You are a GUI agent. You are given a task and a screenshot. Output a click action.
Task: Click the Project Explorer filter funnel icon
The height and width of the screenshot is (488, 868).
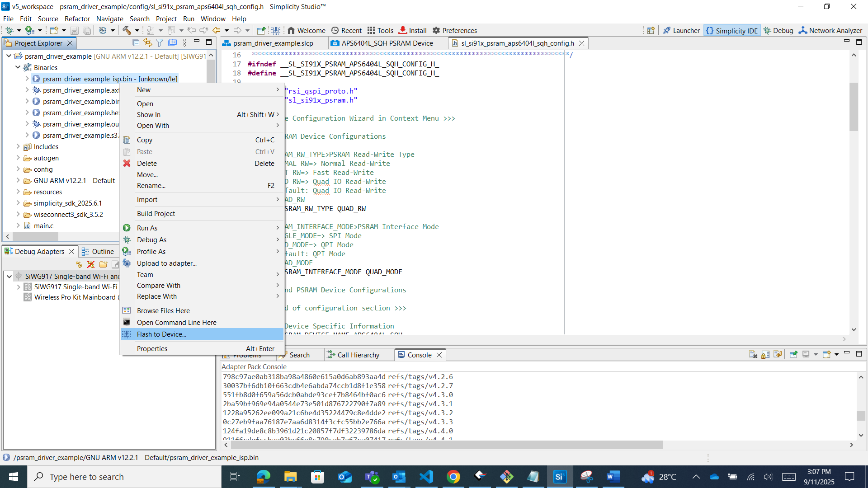point(160,42)
